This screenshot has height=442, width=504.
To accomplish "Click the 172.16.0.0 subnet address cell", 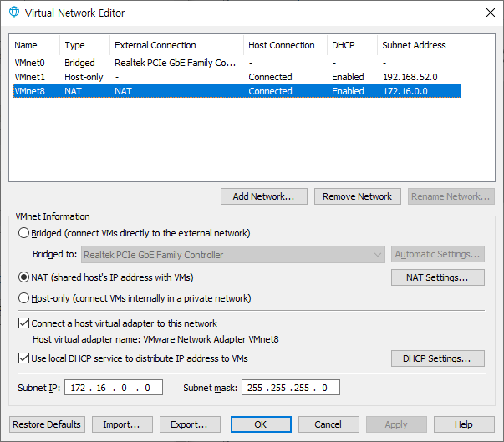I will 405,91.
